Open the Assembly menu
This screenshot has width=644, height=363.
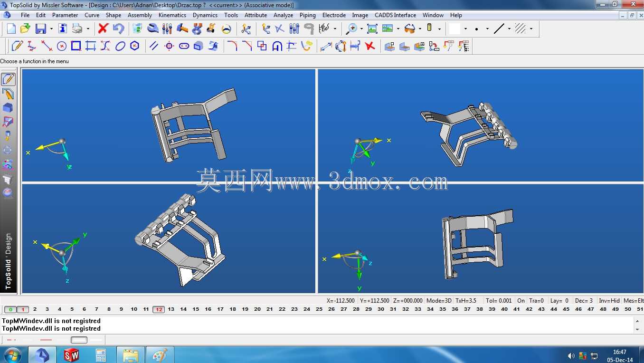pyautogui.click(x=140, y=15)
